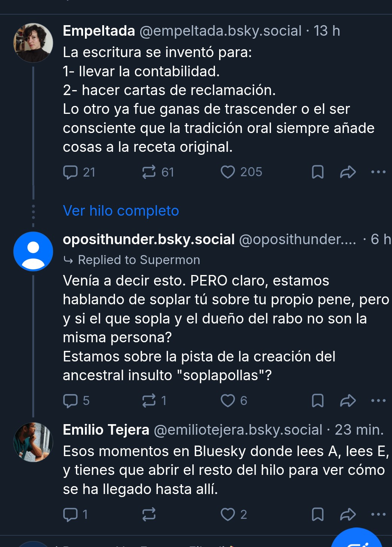The width and height of the screenshot is (392, 547).
Task: Like Empeltada's post with 205 likes
Action: pos(228,172)
